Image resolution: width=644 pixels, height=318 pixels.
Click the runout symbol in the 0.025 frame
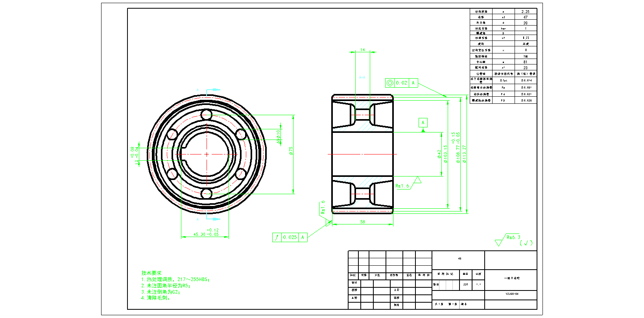tap(277, 237)
